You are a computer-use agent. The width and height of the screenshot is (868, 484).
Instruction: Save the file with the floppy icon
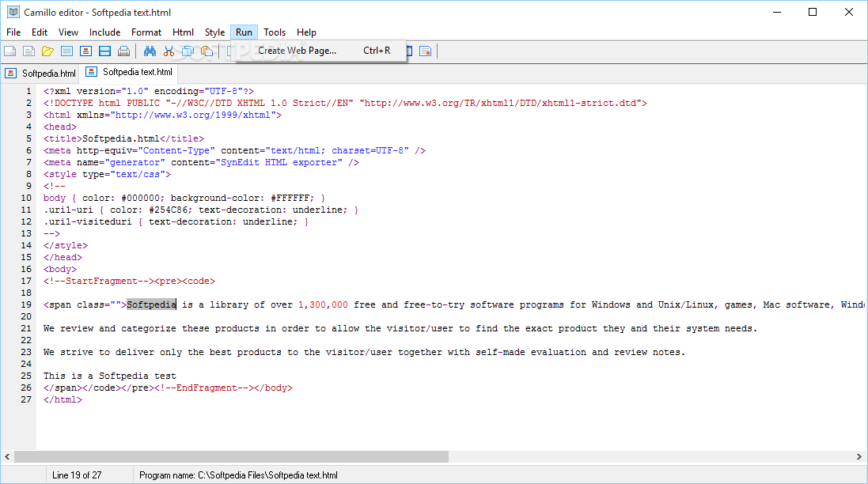point(104,51)
